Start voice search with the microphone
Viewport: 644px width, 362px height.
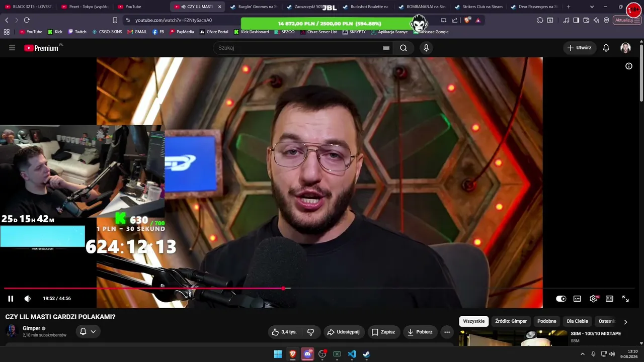point(426,48)
